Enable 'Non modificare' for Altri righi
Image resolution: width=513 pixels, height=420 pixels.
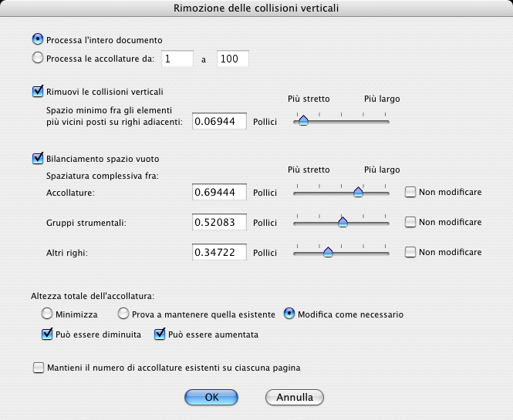click(x=410, y=252)
